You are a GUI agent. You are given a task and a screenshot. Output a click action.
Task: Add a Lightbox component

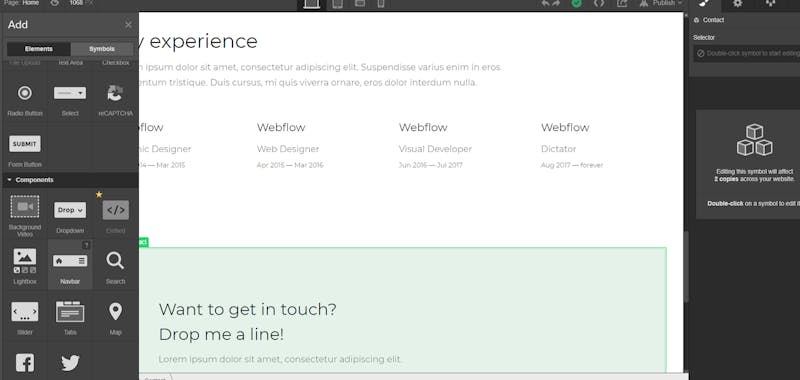tap(24, 264)
